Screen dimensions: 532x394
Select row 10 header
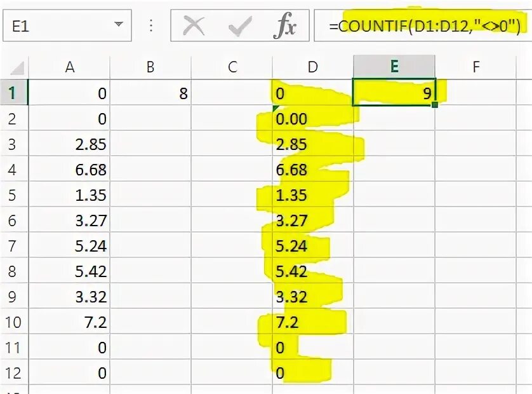14,322
